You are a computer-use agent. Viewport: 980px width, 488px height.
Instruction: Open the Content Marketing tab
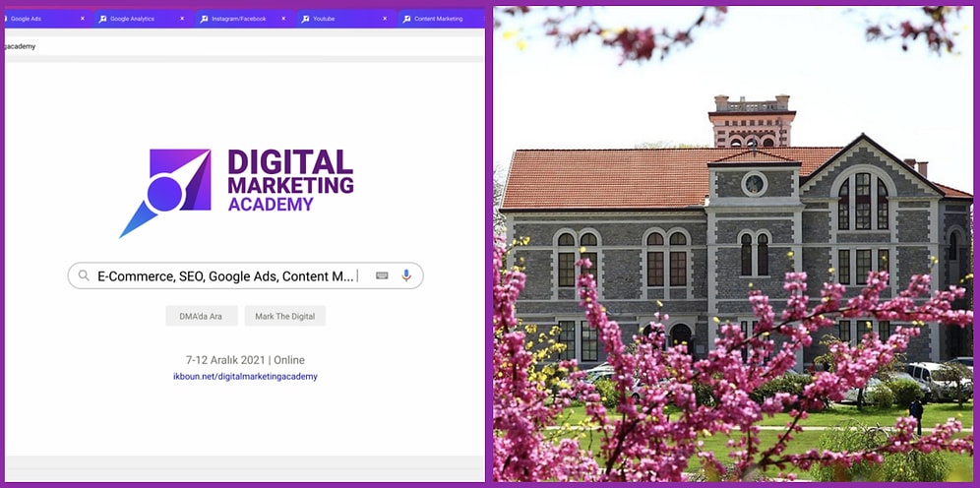pyautogui.click(x=441, y=19)
